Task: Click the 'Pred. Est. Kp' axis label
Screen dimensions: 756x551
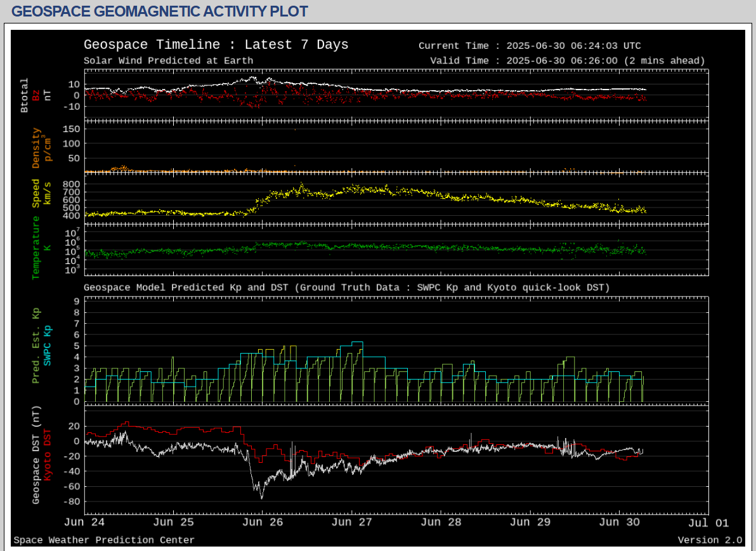Action: pyautogui.click(x=36, y=345)
